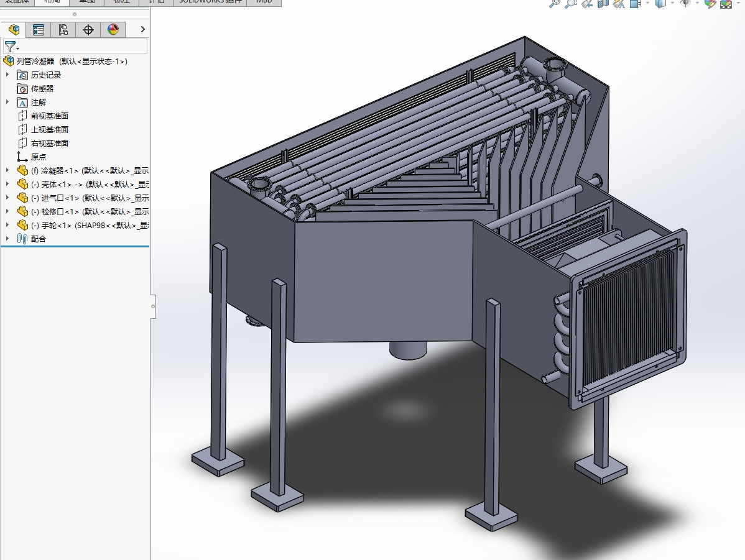Open the Apply Scene dropdown arrow
This screenshot has width=745, height=560.
pos(738,4)
